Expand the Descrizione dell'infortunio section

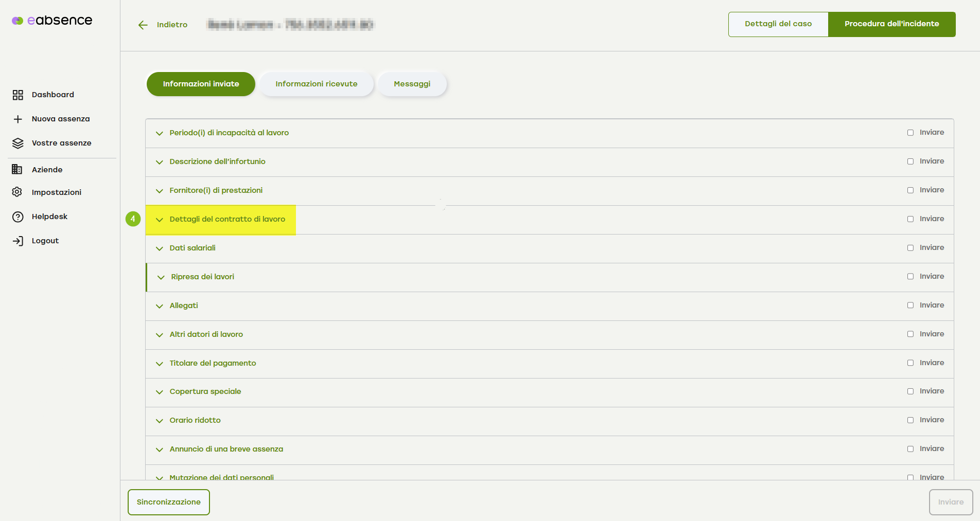[x=217, y=161]
